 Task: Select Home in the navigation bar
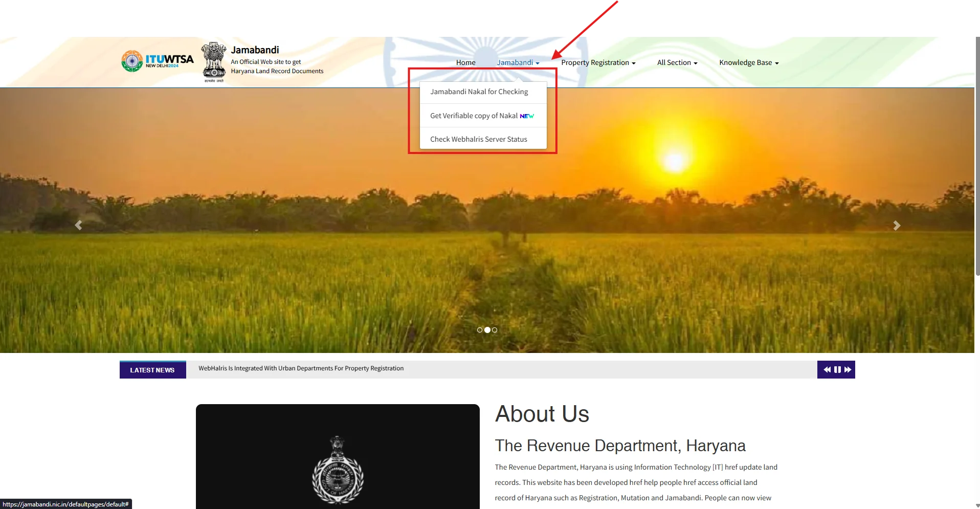click(465, 62)
